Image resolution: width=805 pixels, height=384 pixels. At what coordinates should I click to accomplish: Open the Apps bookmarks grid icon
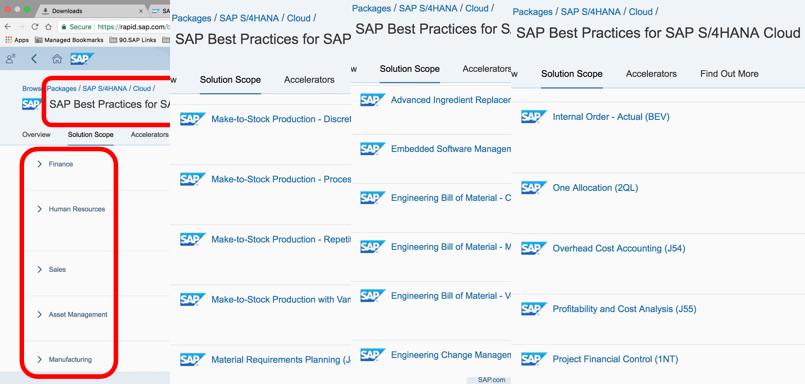tap(8, 40)
